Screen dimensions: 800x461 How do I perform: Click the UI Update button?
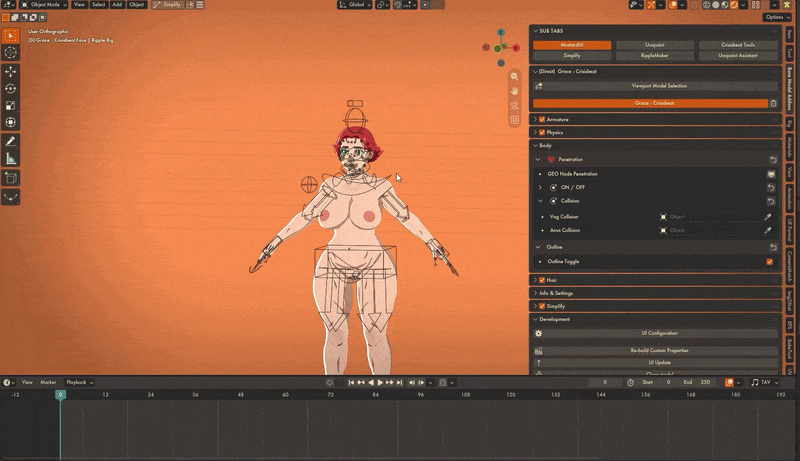tap(659, 363)
